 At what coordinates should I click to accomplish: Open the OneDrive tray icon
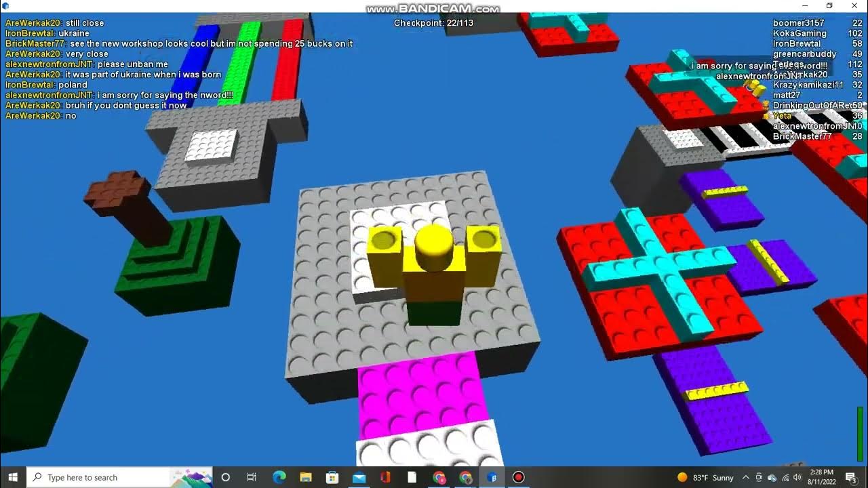point(772,477)
